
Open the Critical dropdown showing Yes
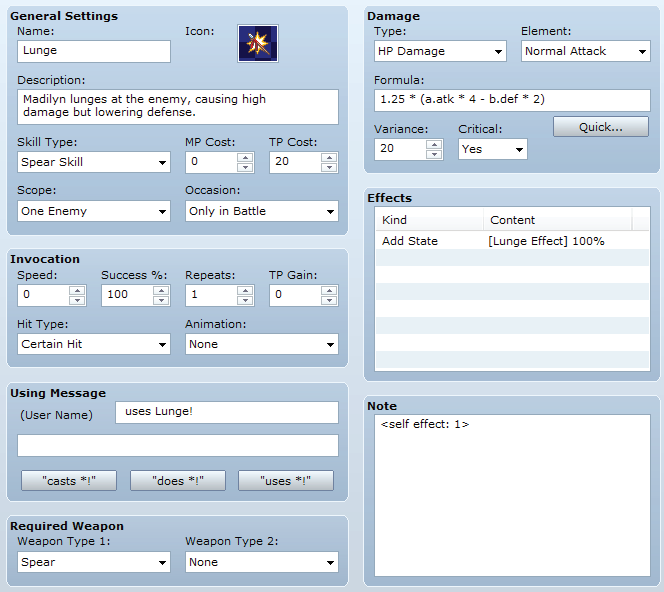tap(492, 149)
